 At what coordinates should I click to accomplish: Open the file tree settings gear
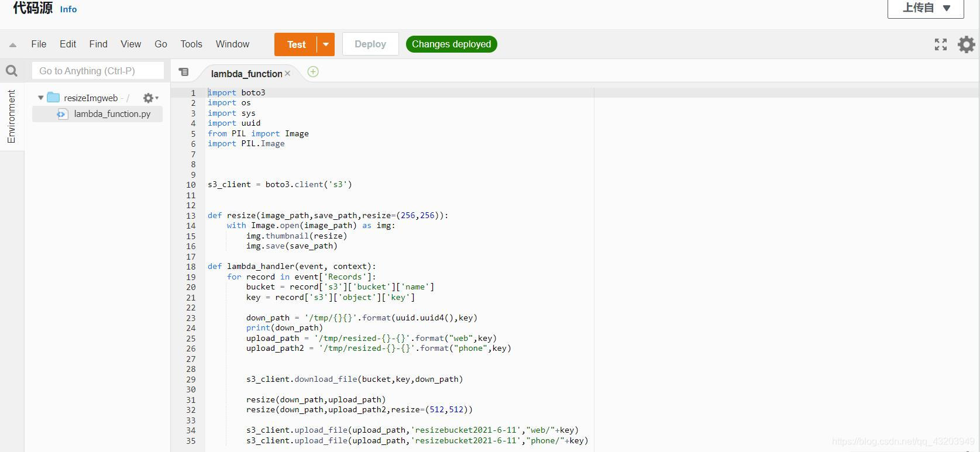tap(150, 98)
